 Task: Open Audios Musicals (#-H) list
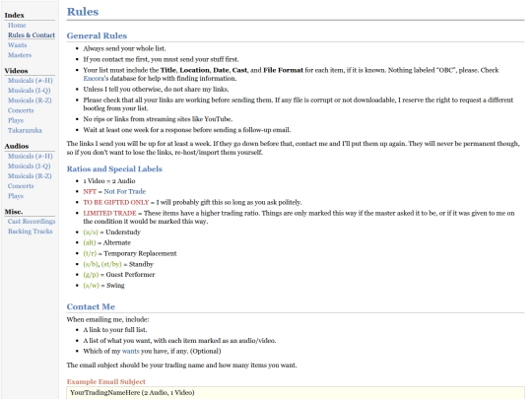point(31,156)
